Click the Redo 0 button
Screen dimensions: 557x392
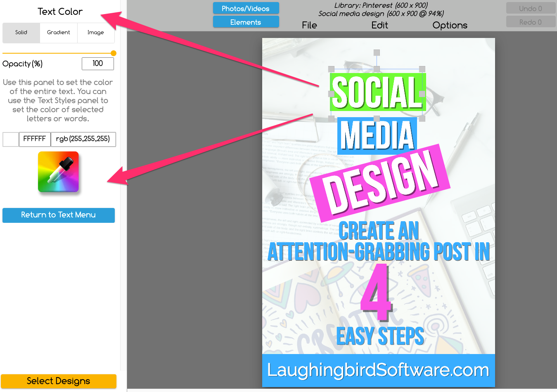[x=531, y=22]
